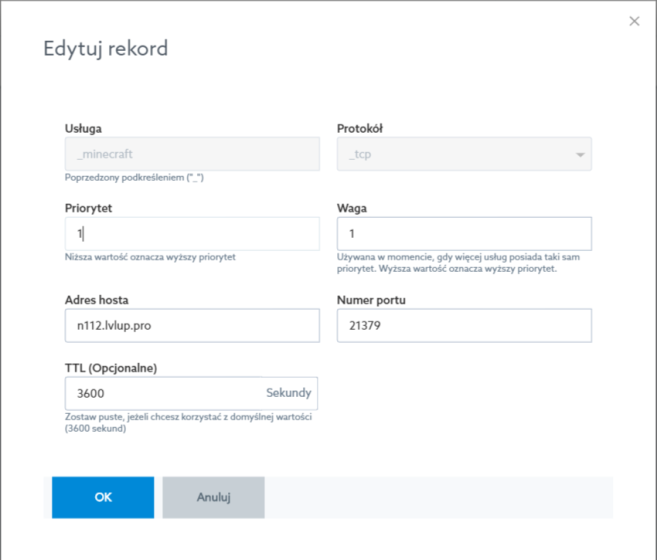Focus the TTL input containing 3600

(160, 393)
